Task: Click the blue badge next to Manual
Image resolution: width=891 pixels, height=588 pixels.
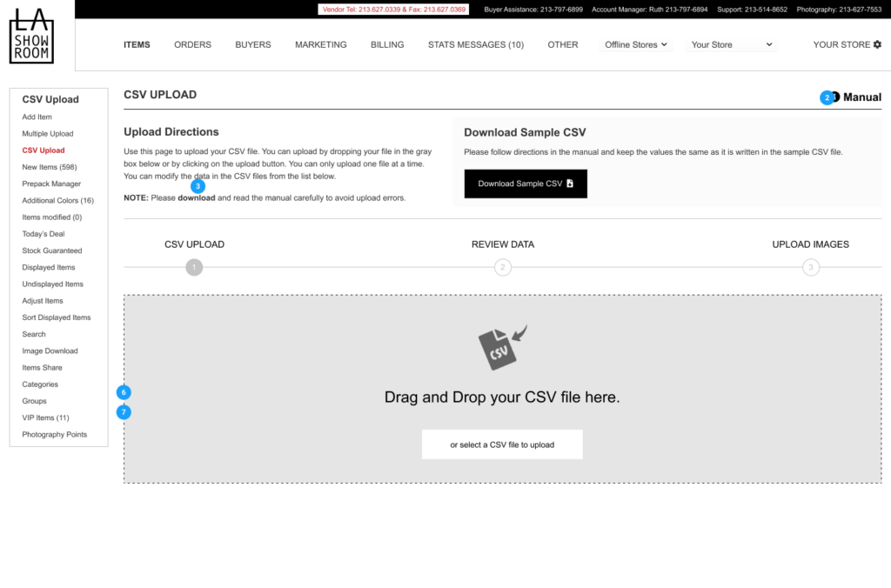Action: pos(826,97)
